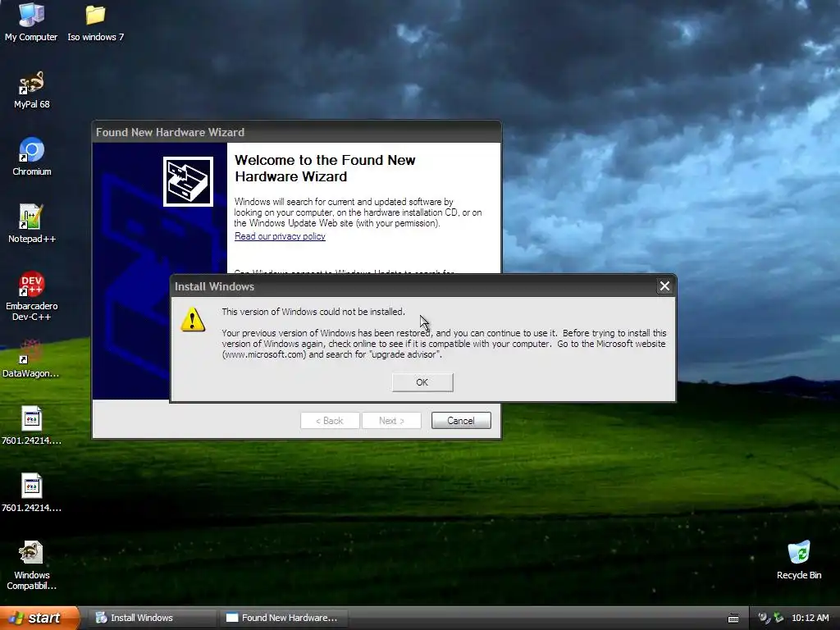Open the Read our privacy policy link
The height and width of the screenshot is (630, 840).
[280, 236]
